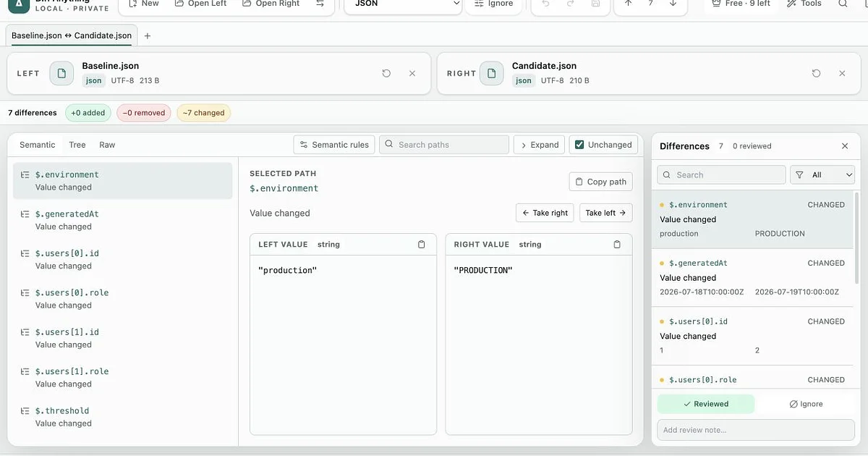Focus the Search paths field
This screenshot has height=456, width=868.
tap(443, 145)
